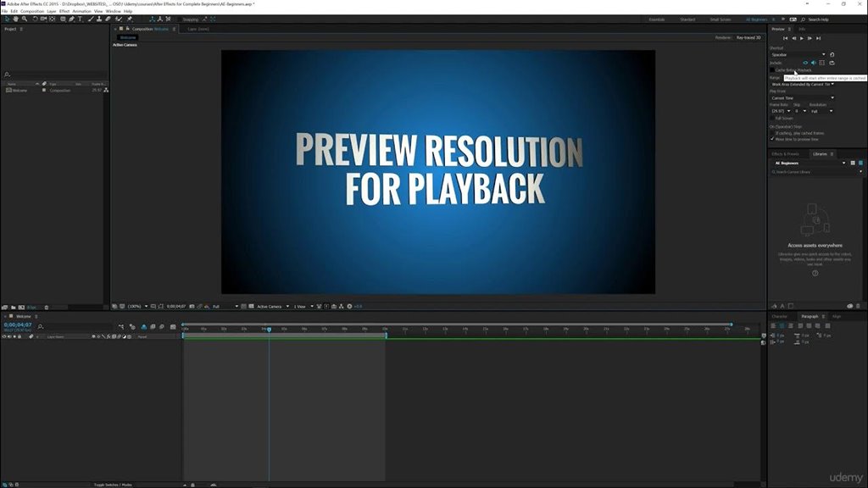Toggle the Snapping checkbox in toolbar
This screenshot has height=488, width=868.
point(180,19)
